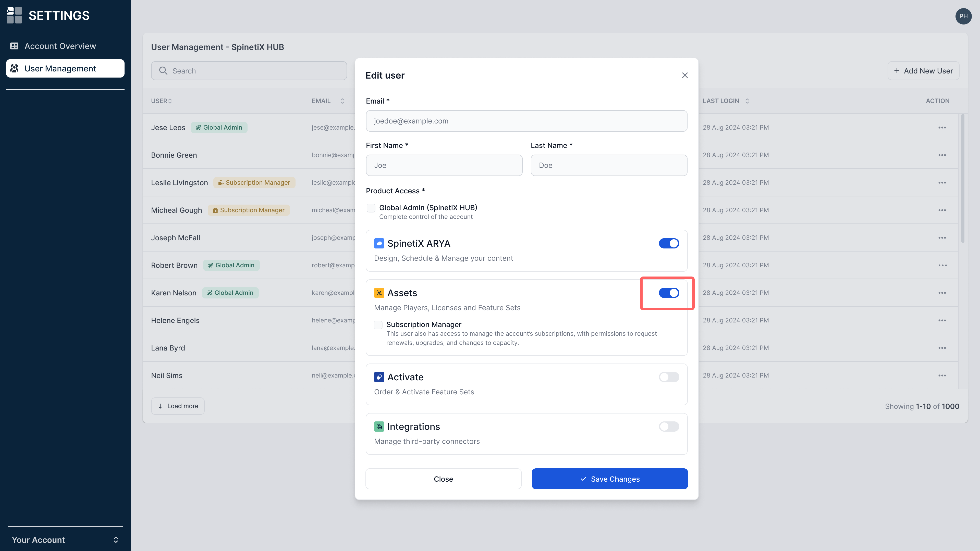Click into the Email input field
This screenshot has height=551, width=980.
(526, 121)
